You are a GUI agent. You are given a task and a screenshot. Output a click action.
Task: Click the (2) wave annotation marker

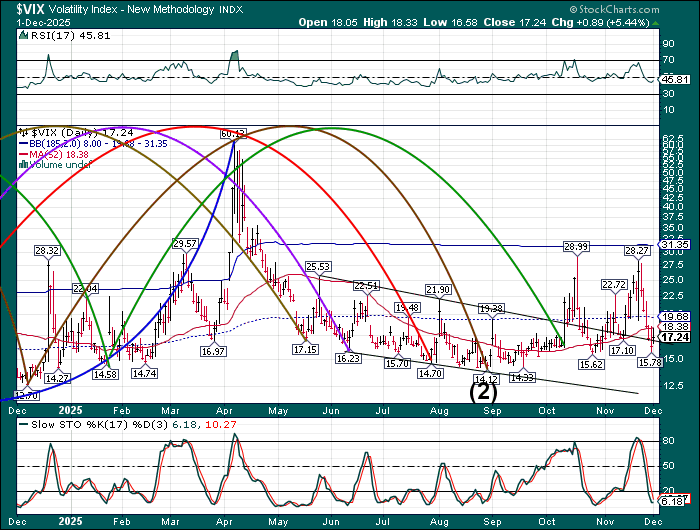(485, 393)
